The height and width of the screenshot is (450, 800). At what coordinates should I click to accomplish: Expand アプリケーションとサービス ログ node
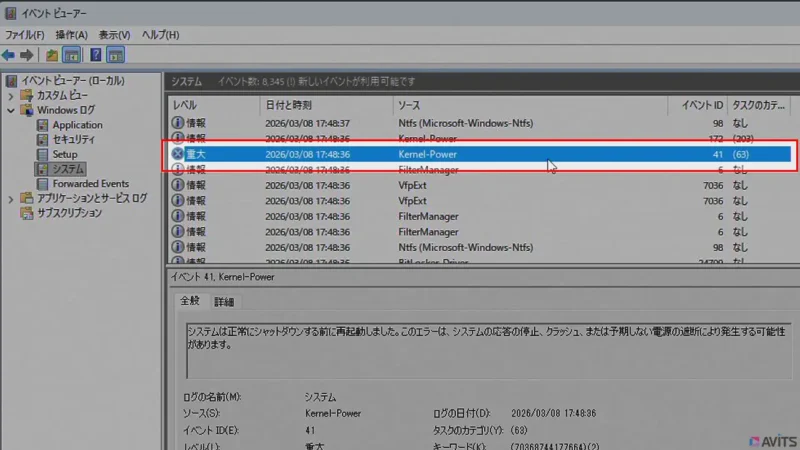point(11,199)
